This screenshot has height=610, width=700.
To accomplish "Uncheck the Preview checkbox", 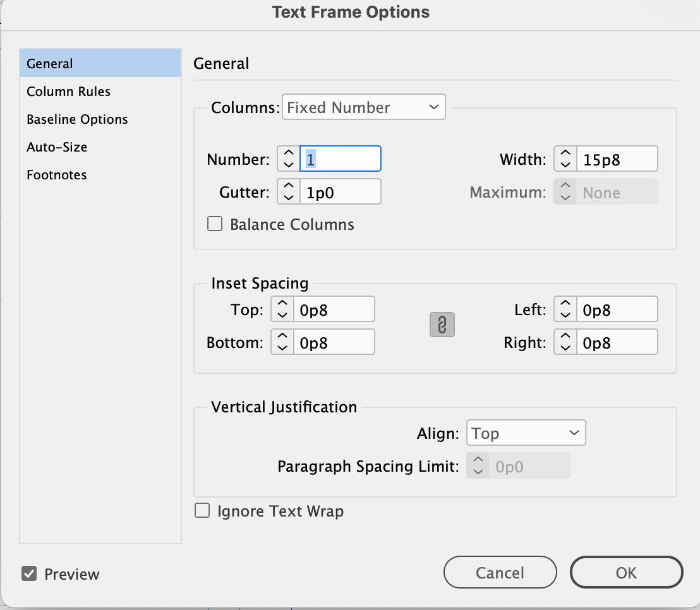I will pyautogui.click(x=29, y=574).
